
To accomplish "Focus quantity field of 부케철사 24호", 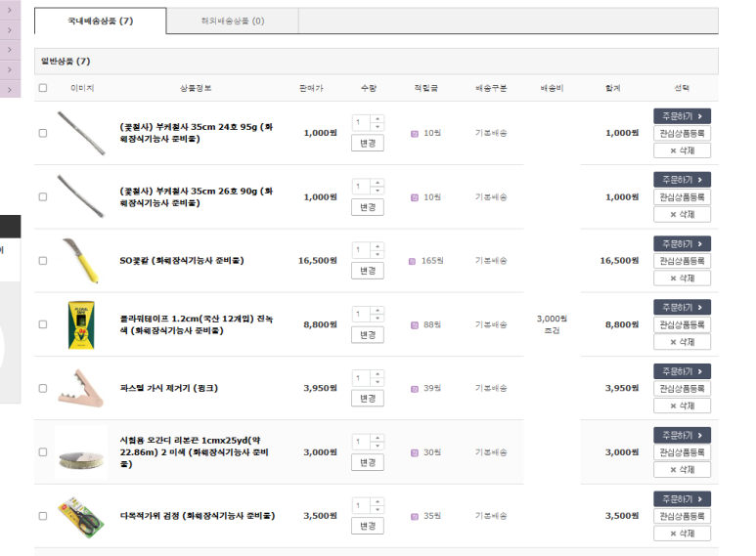I will [361, 122].
